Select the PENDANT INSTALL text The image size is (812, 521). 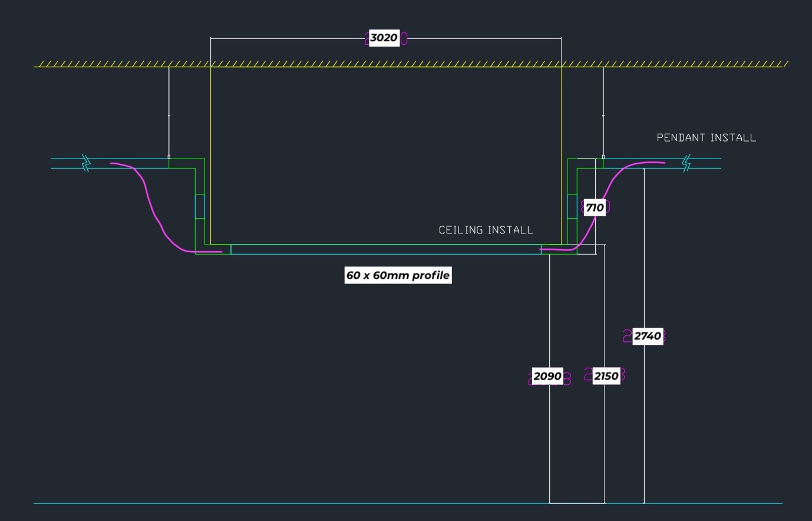[706, 137]
